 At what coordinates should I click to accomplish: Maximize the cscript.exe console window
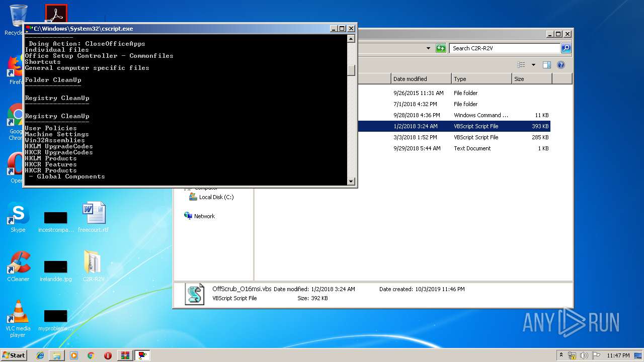pyautogui.click(x=342, y=29)
